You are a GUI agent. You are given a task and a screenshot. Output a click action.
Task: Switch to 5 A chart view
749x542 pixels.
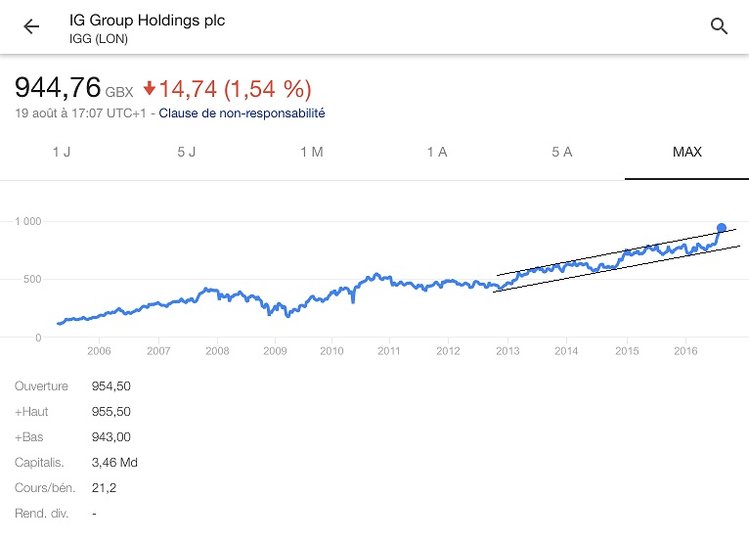pyautogui.click(x=562, y=152)
